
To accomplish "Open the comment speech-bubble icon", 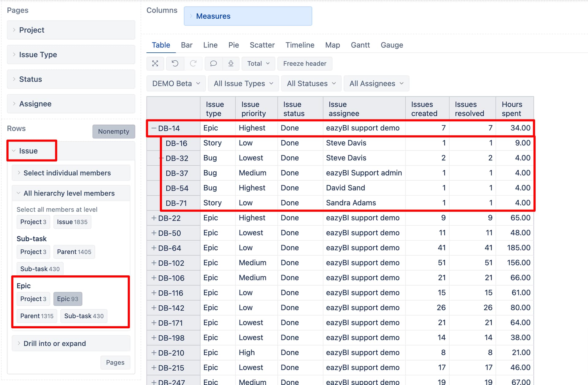I will [x=213, y=63].
